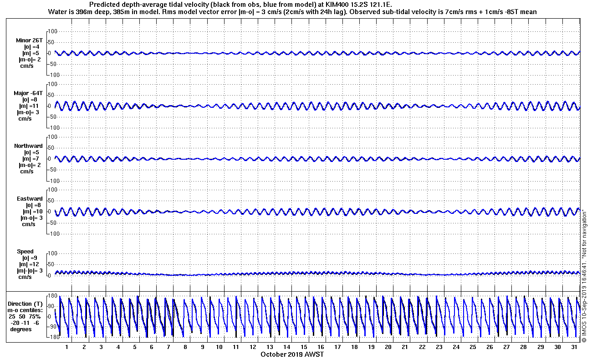
Task: Click day '15' on the date axis
Action: 303,347
